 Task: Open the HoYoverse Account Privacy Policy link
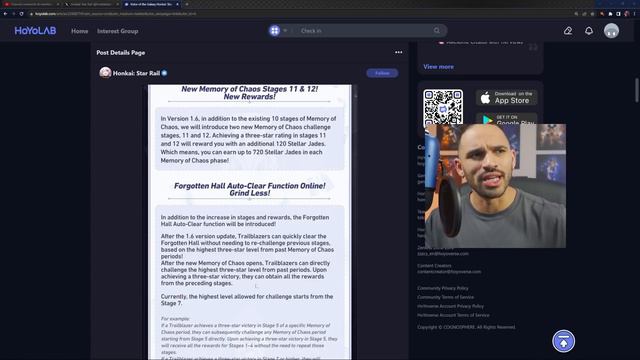[x=450, y=306]
